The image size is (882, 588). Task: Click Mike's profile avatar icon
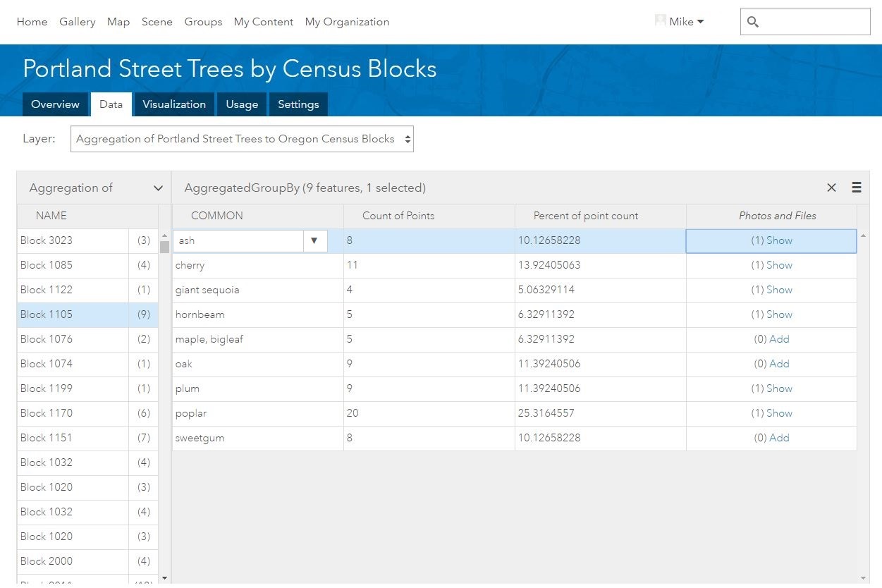[x=661, y=21]
